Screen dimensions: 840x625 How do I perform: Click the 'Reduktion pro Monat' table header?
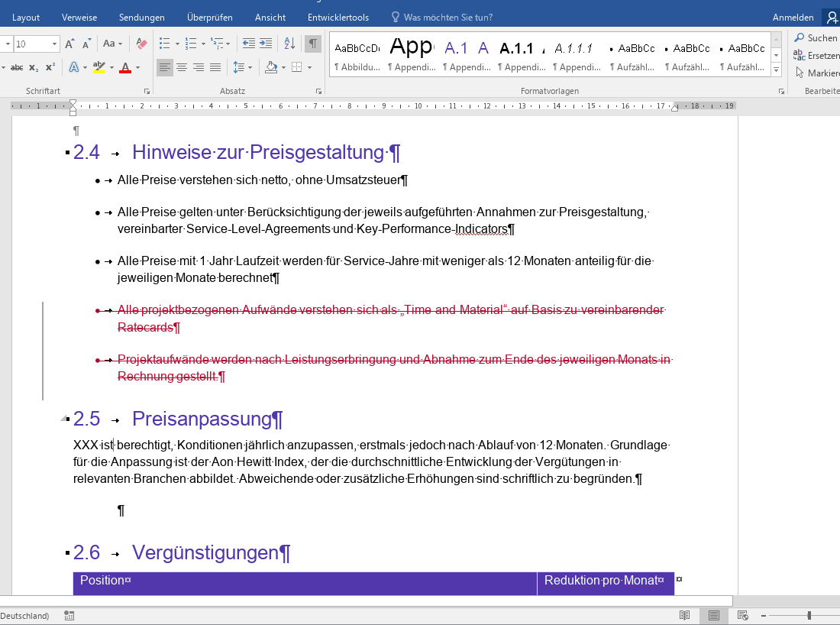600,581
